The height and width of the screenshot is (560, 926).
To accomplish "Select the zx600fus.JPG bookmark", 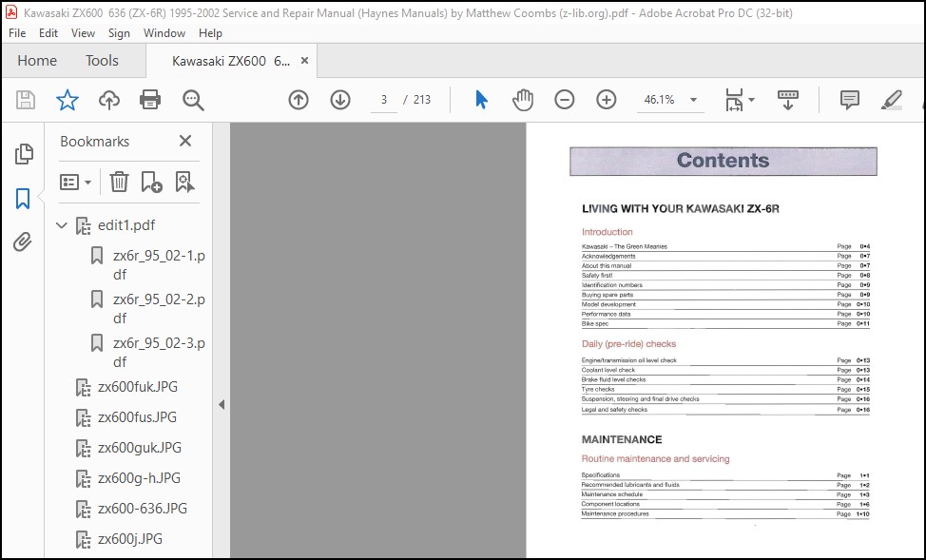I will [x=137, y=417].
